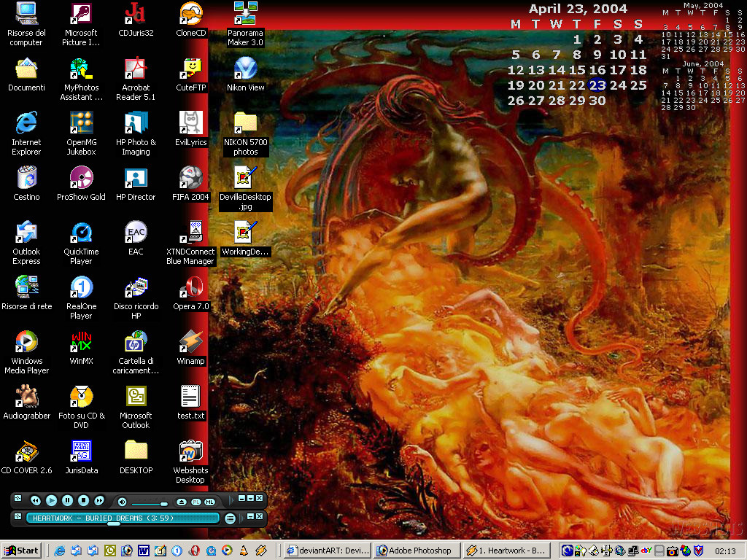Click the Winamp volume slider handle
Viewport: 747px width, 560px height.
click(x=164, y=504)
